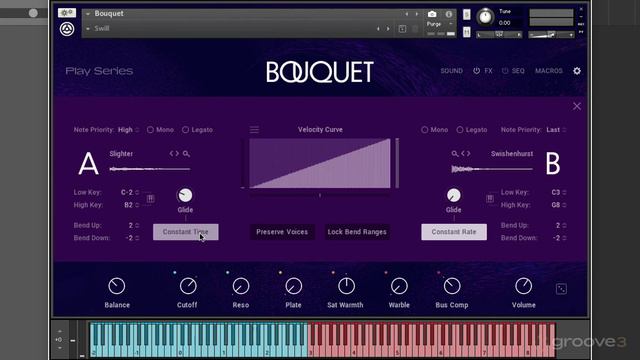640x360 pixels.
Task: Open layer A sound search magnifier
Action: pos(186,154)
